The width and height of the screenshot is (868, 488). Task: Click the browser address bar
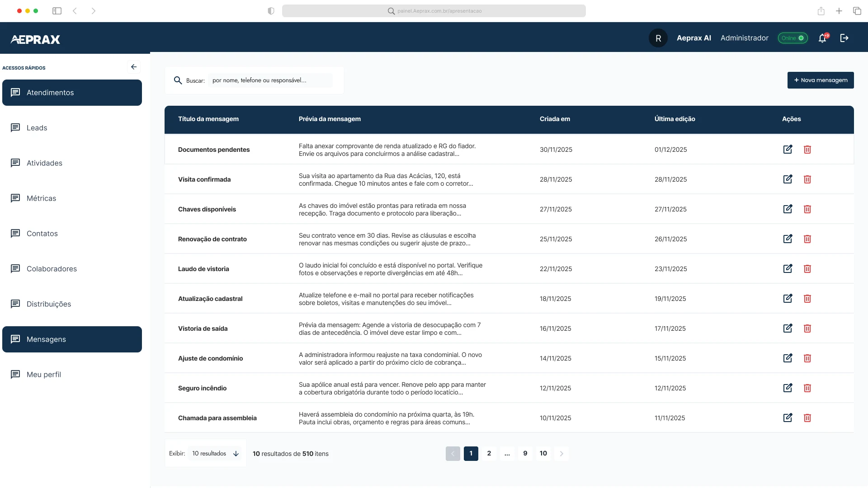[x=434, y=11]
